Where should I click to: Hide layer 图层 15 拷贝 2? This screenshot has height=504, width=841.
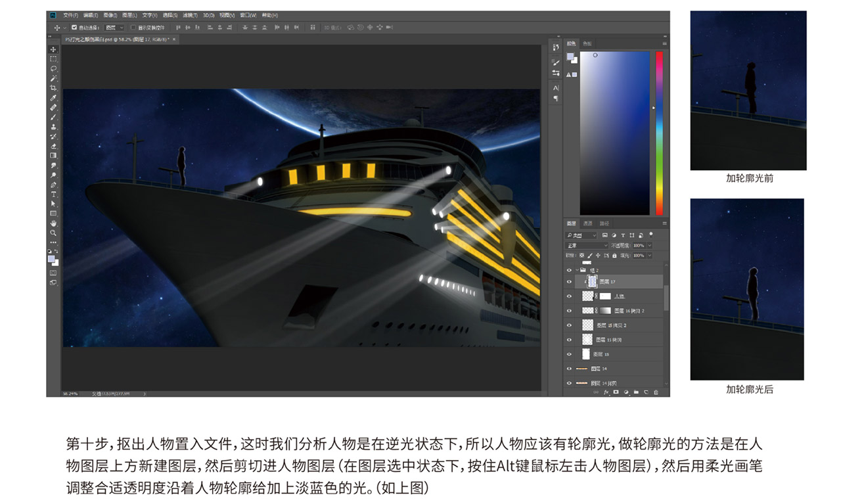click(x=569, y=325)
